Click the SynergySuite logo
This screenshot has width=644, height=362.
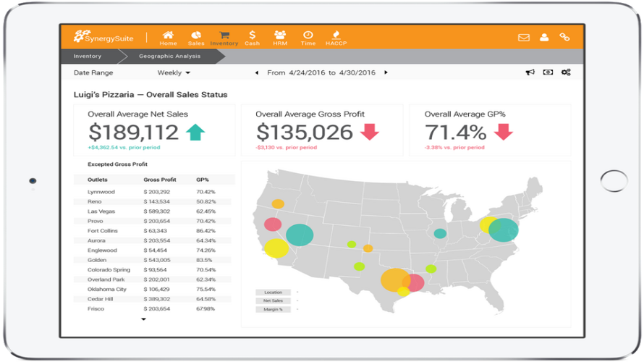103,37
